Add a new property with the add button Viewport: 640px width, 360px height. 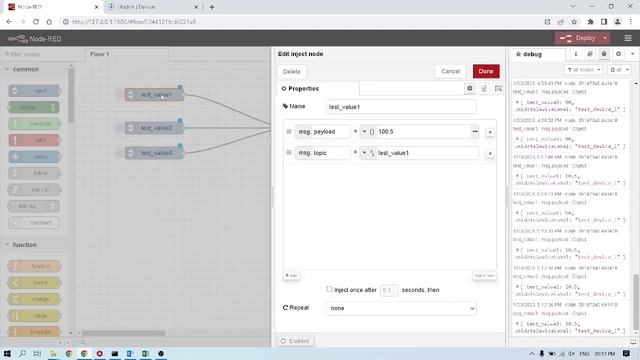pyautogui.click(x=291, y=276)
